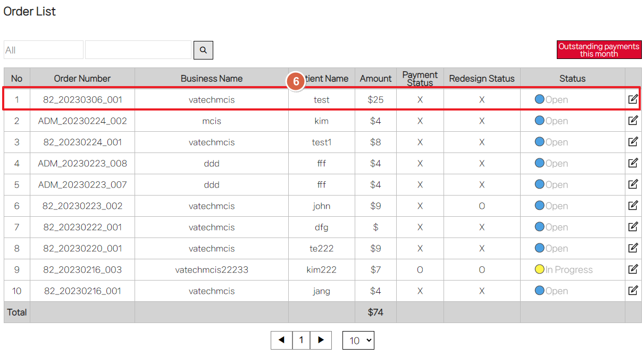The height and width of the screenshot is (356, 644).
Task: Edit the order for patient test1
Action: [633, 142]
